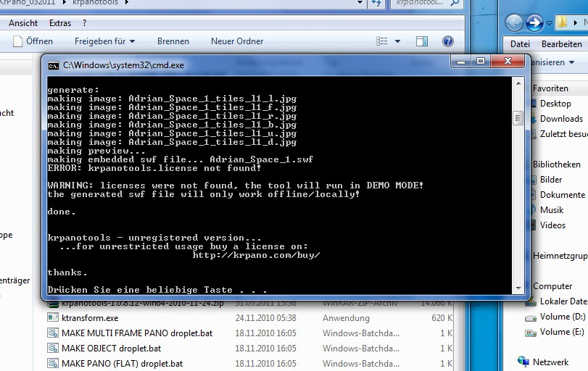Open the Ansicht menu
The image size is (588, 371).
click(23, 23)
